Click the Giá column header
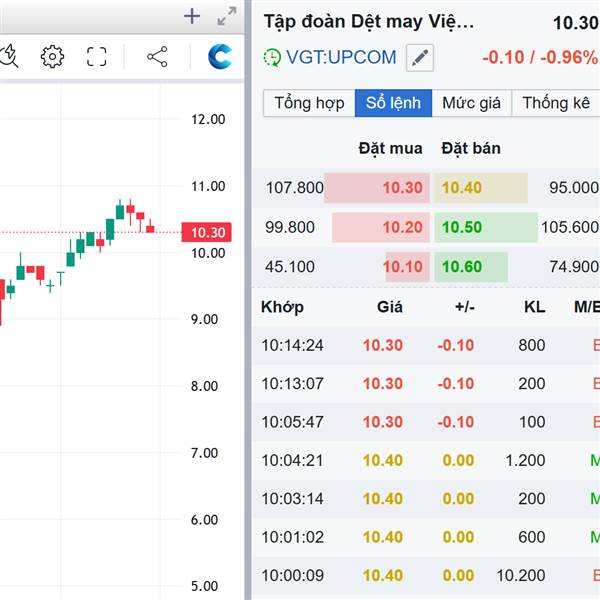The width and height of the screenshot is (600, 600). point(390,307)
